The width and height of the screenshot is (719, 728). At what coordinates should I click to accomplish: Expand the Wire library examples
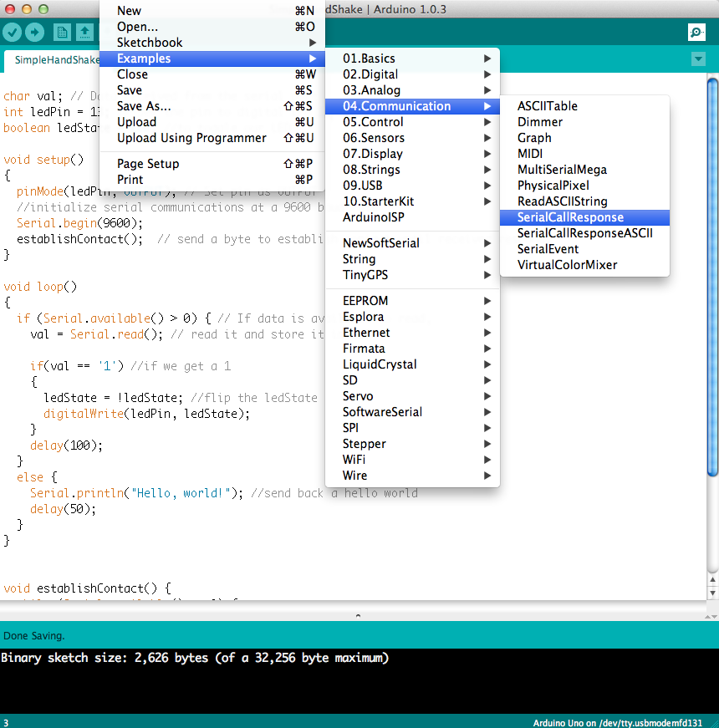pos(412,475)
